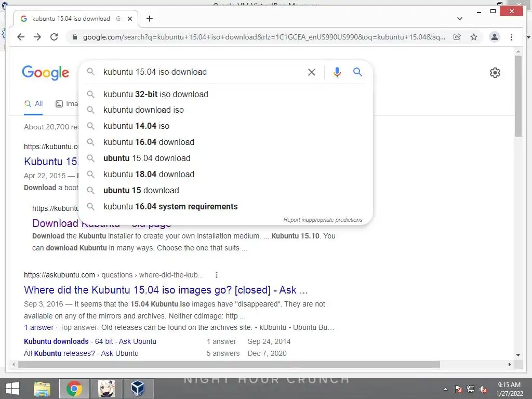Choose suggestion kubuntu 18.04 download
The height and width of the screenshot is (399, 532).
click(x=225, y=175)
